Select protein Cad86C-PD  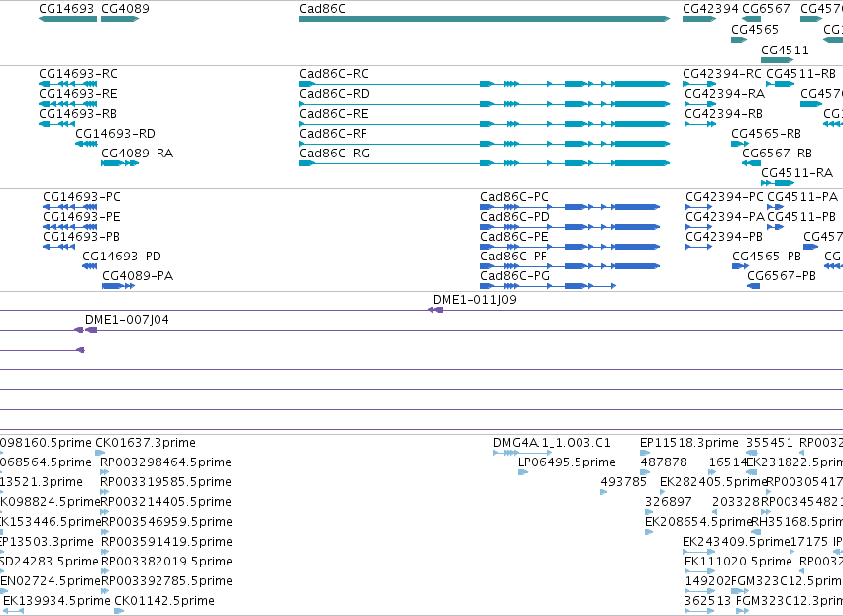[571, 227]
